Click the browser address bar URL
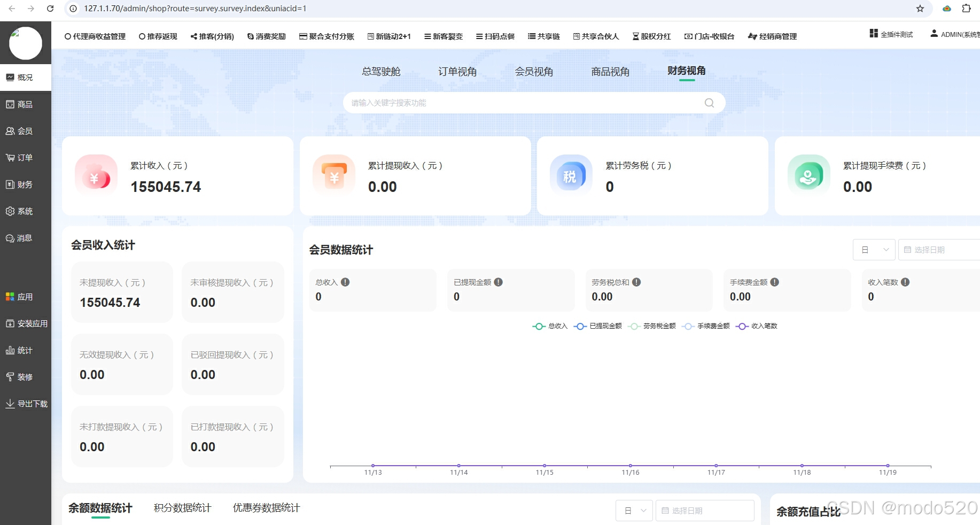The image size is (980, 525). 195,9
